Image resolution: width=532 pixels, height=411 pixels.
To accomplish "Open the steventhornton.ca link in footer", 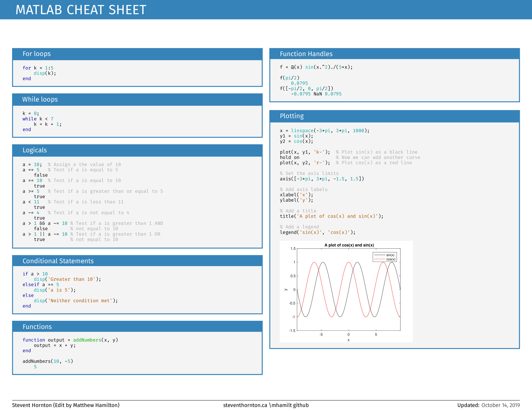I will point(245,405).
